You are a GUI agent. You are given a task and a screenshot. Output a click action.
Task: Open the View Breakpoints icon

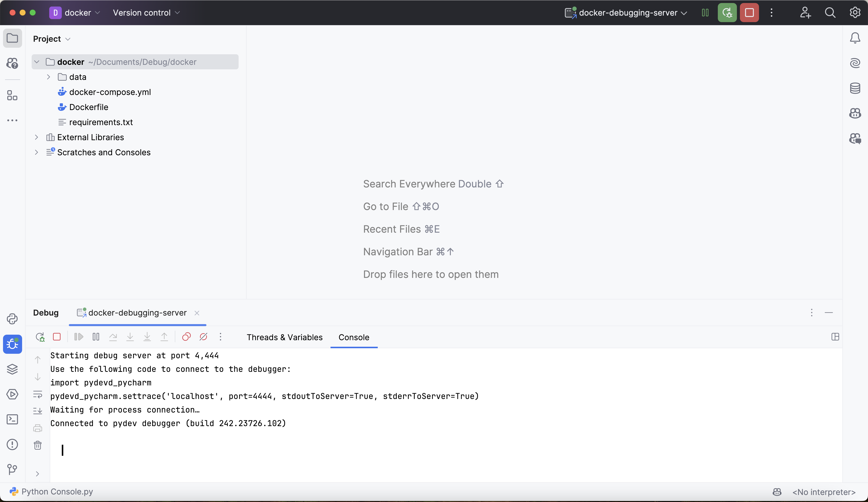point(186,337)
